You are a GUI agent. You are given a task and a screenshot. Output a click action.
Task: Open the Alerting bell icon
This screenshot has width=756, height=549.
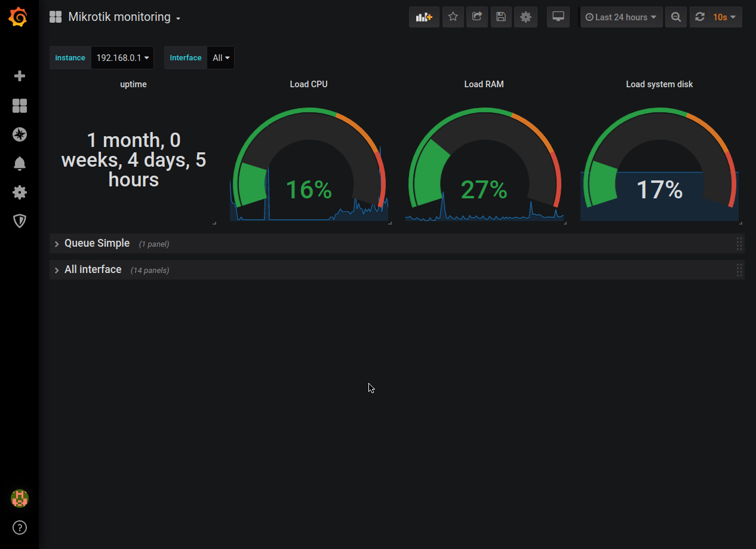[20, 163]
